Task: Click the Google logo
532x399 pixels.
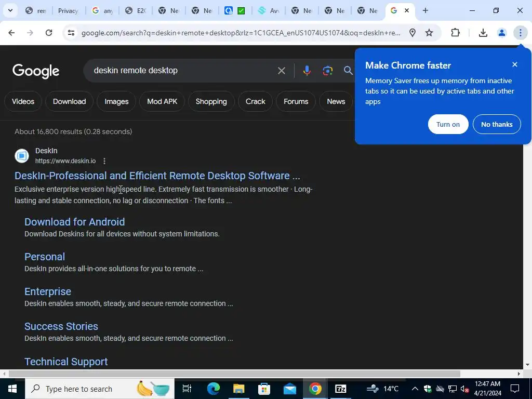Action: click(x=36, y=71)
